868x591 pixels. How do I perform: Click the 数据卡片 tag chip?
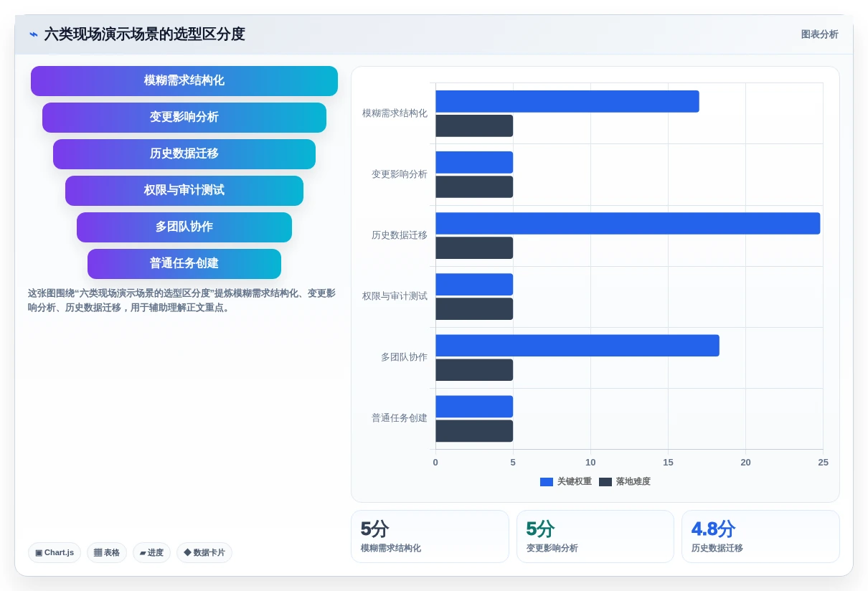coord(204,552)
